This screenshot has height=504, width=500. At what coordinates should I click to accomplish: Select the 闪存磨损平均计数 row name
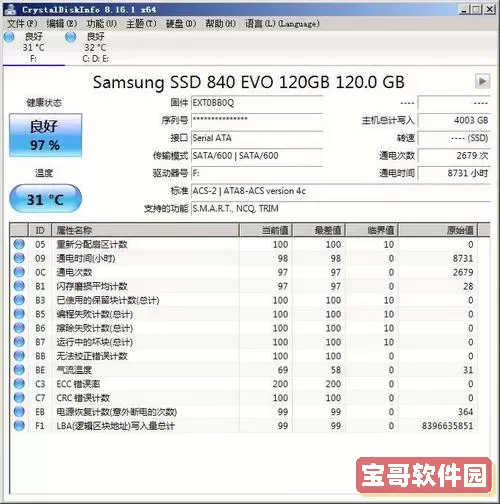click(92, 286)
